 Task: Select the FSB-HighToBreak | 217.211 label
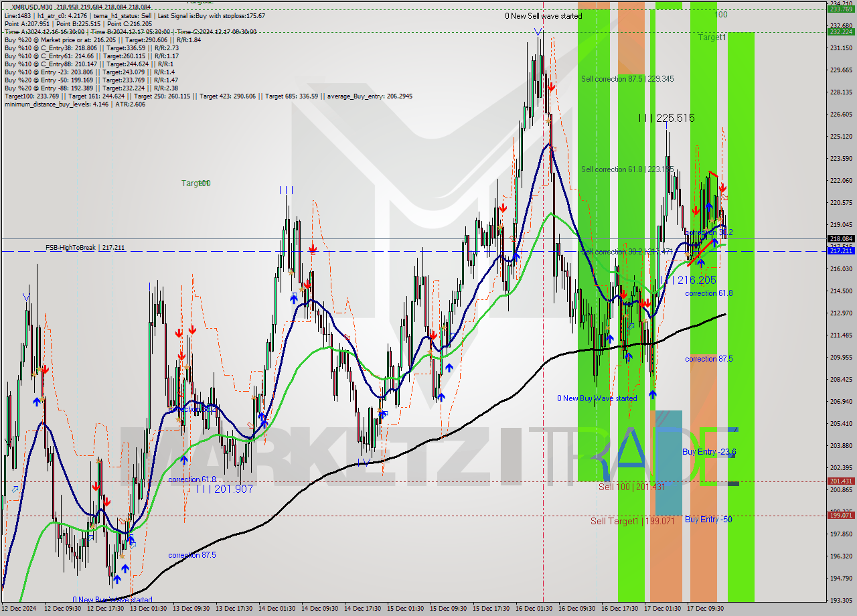point(85,248)
